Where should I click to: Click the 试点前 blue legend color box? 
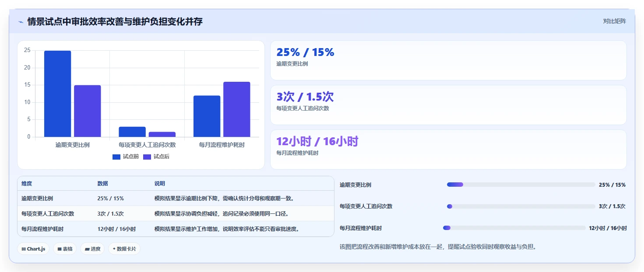pyautogui.click(x=116, y=157)
